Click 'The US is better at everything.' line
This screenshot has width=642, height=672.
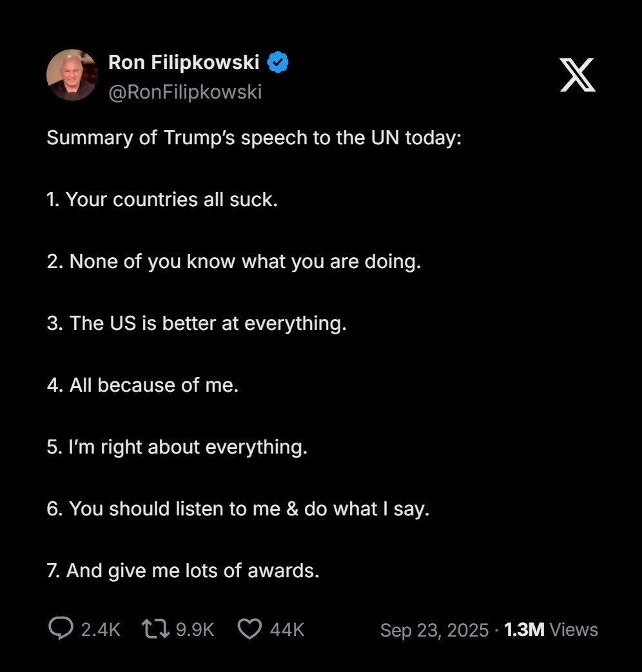(x=197, y=323)
